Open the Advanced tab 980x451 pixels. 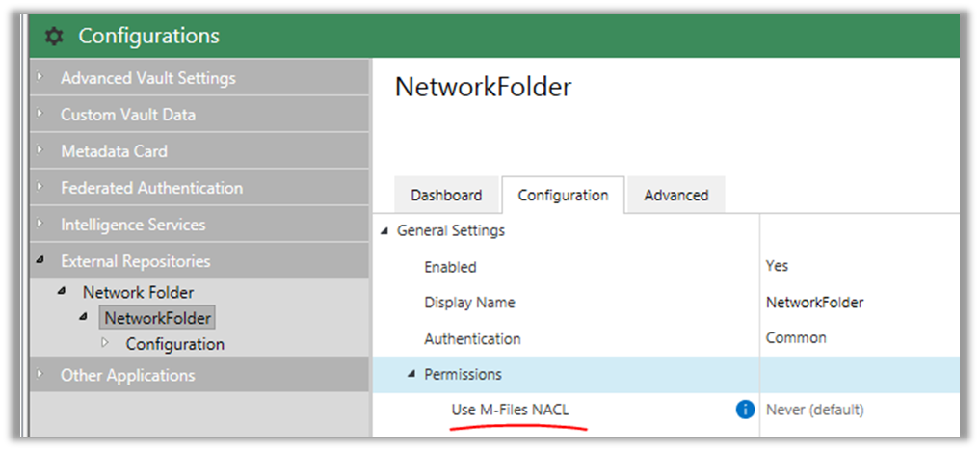click(676, 195)
